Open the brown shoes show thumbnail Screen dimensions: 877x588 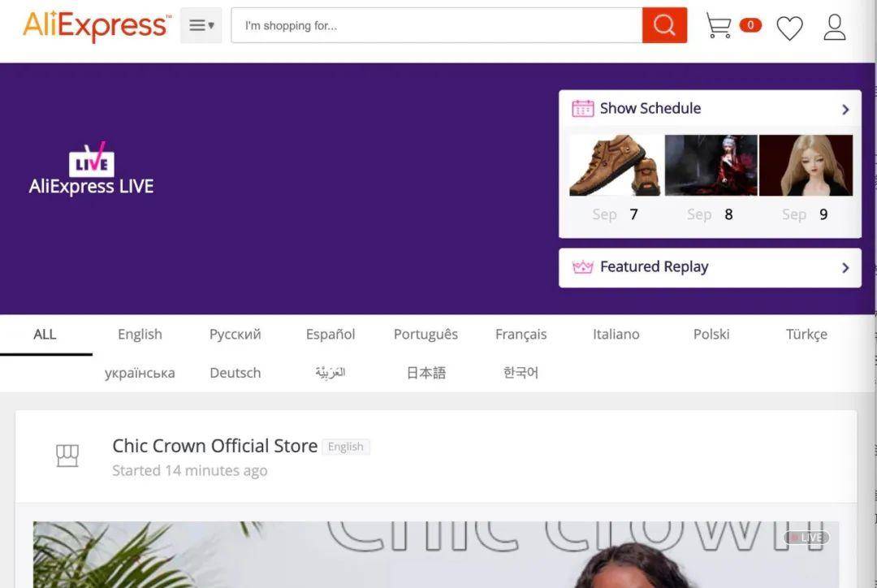pos(616,165)
